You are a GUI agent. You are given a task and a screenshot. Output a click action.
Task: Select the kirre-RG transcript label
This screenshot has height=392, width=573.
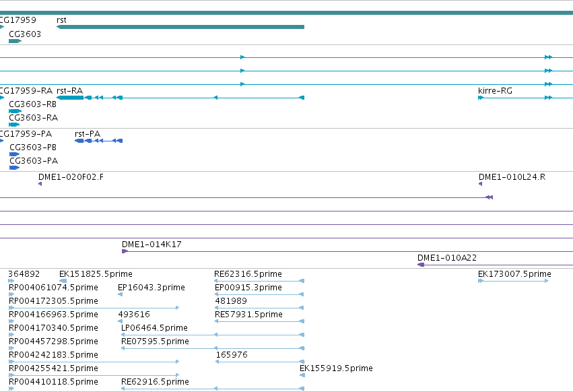495,91
